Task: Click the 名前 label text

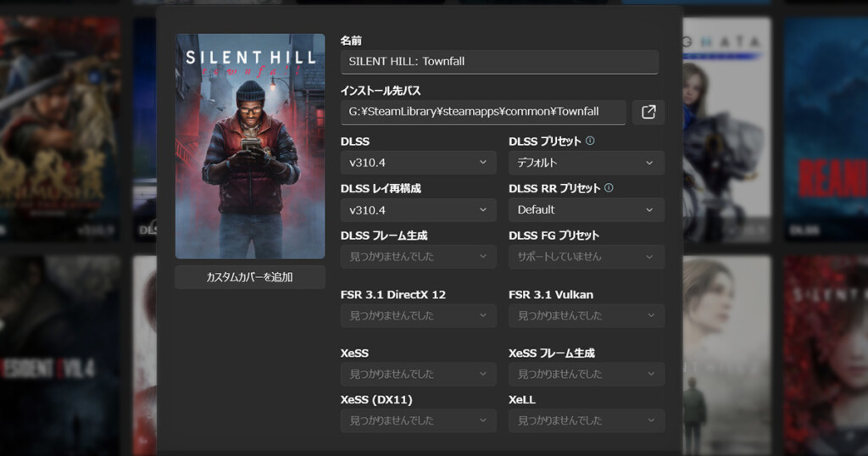Action: pos(351,41)
